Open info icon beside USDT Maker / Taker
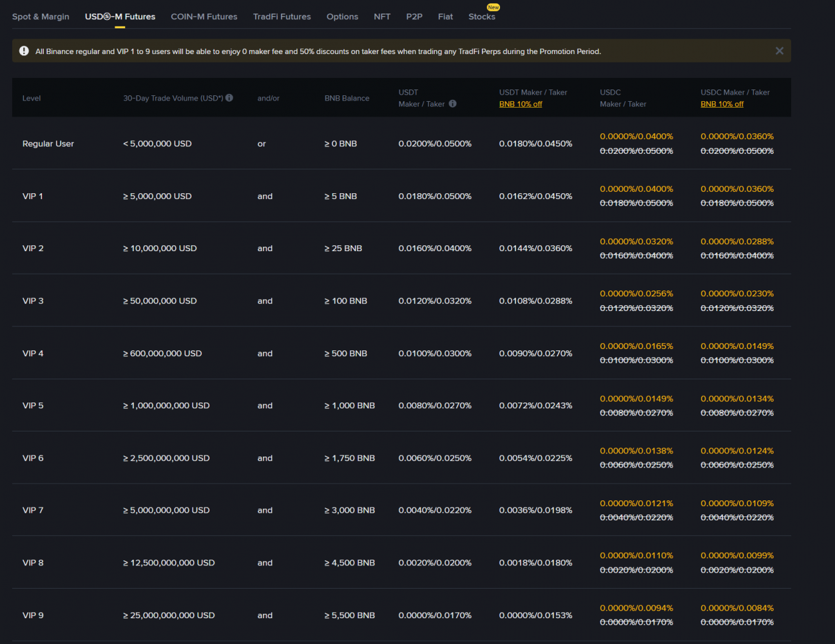Screen dimensions: 835x644 tap(452, 104)
